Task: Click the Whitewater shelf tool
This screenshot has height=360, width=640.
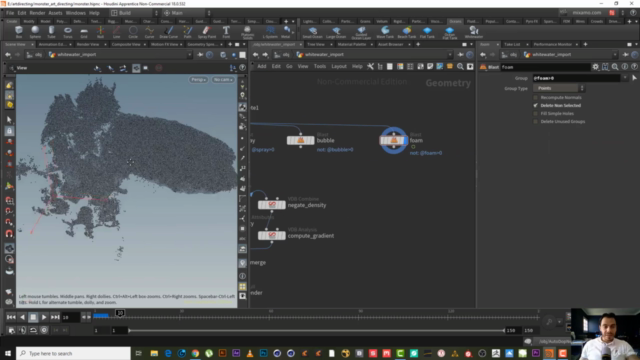Action: tap(473, 32)
